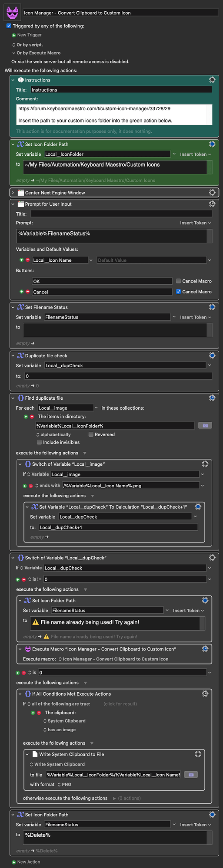Add button with green plus beside Cancel field
Image resolution: width=223 pixels, height=868 pixels.
click(21, 292)
